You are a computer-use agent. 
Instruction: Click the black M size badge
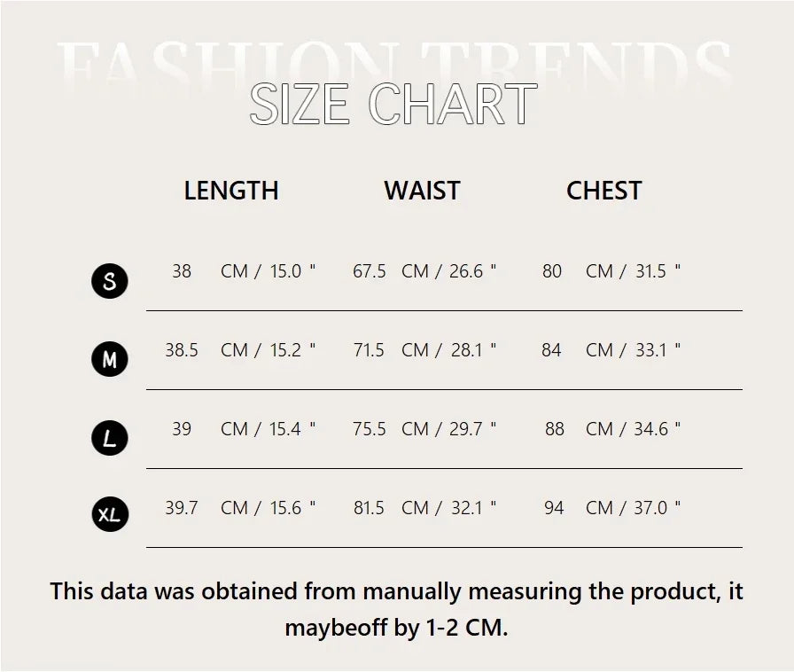(110, 360)
